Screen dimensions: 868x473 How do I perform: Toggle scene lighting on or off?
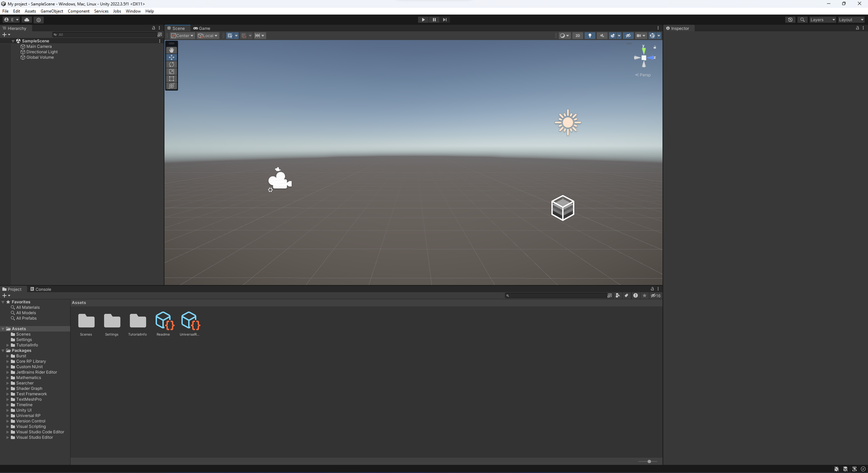click(x=590, y=36)
